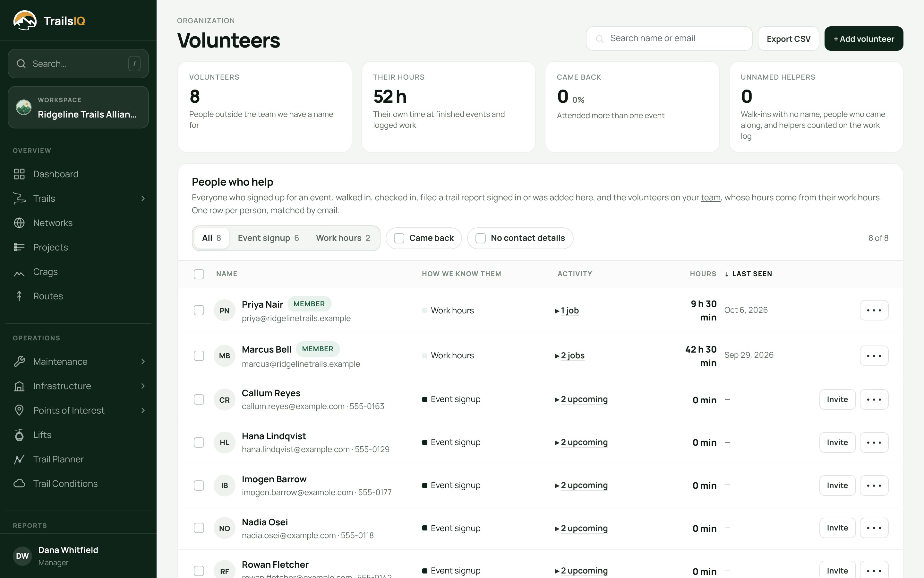The image size is (924, 578).
Task: Click the DW user avatar
Action: coord(22,556)
